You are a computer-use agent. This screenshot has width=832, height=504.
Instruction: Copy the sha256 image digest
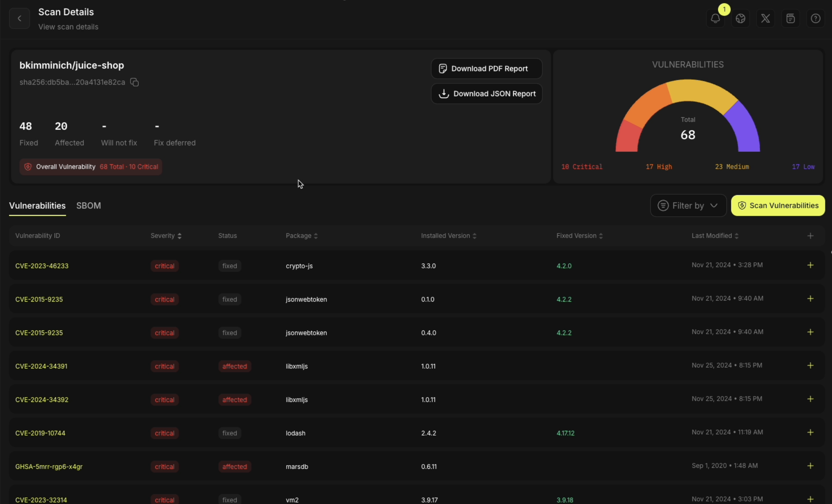click(134, 82)
